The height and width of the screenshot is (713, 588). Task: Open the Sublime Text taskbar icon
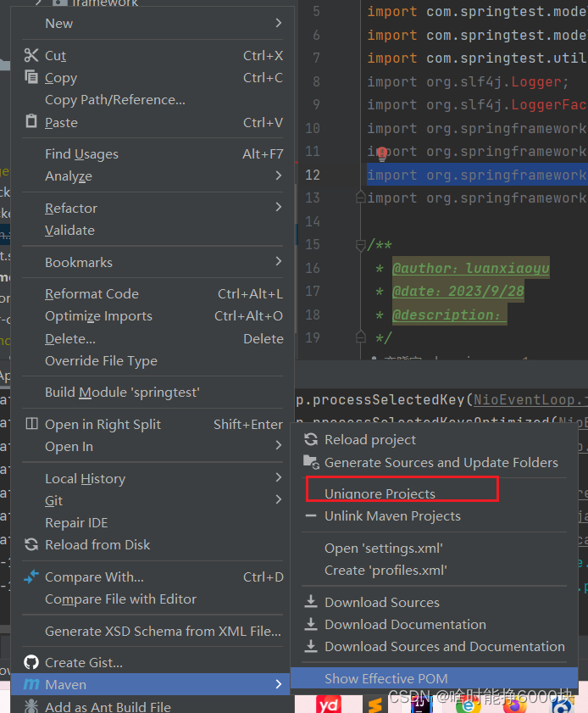click(x=375, y=705)
